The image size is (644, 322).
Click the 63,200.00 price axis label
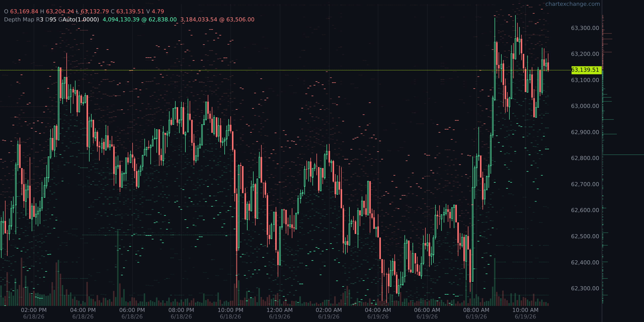coord(585,54)
